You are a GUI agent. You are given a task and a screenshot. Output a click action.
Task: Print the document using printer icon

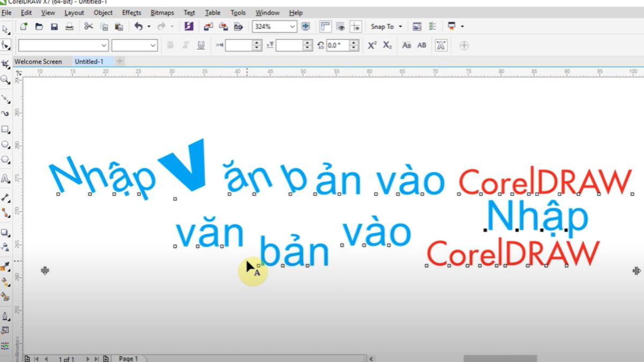pos(69,26)
